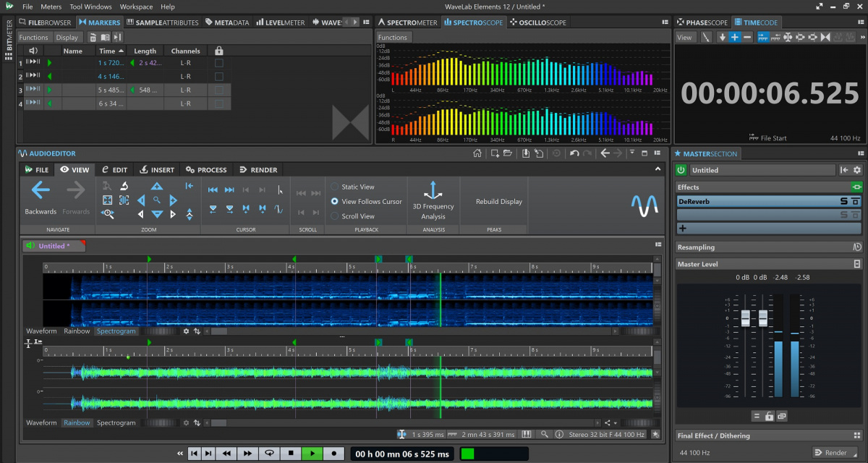
Task: Open the Tool Windows menu
Action: click(90, 7)
